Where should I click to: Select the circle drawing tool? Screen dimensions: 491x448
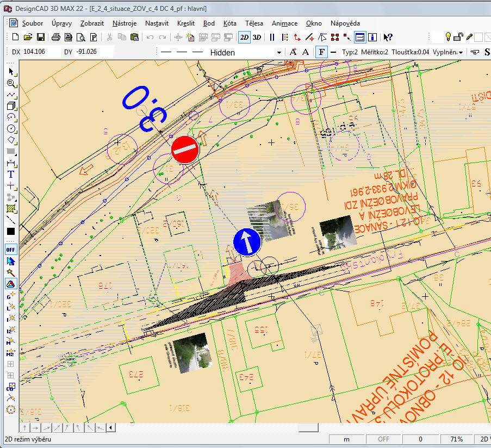11,129
